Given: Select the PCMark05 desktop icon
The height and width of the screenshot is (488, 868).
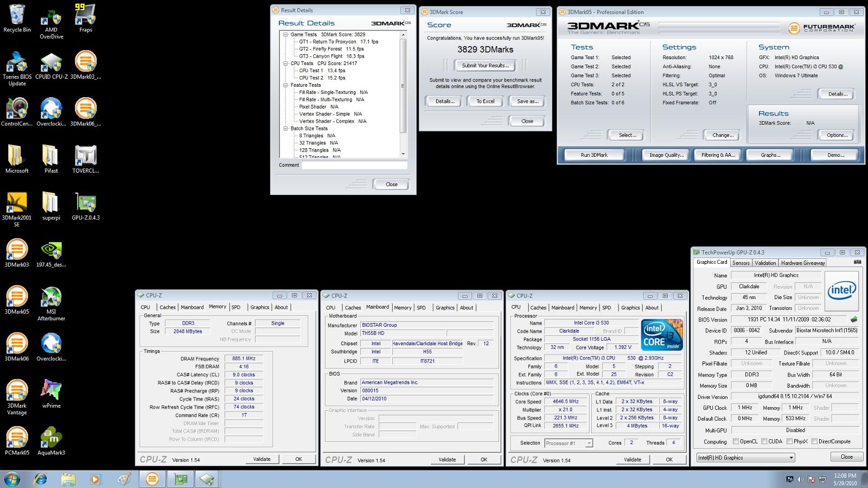Looking at the screenshot, I should (x=17, y=441).
